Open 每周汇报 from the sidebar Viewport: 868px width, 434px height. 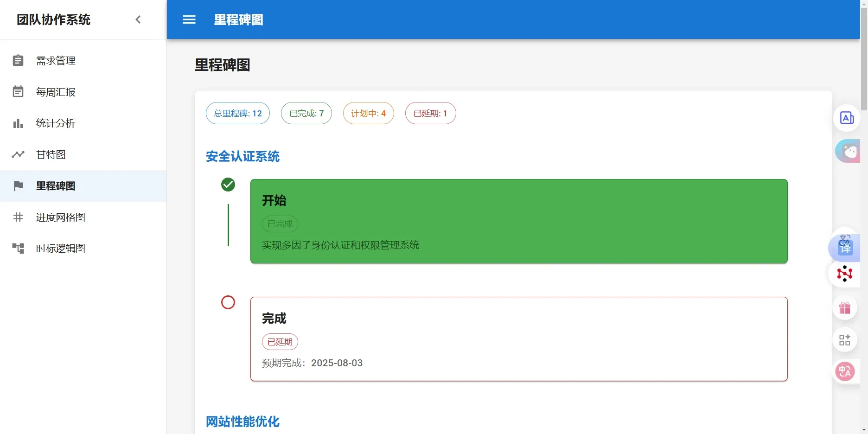[56, 92]
